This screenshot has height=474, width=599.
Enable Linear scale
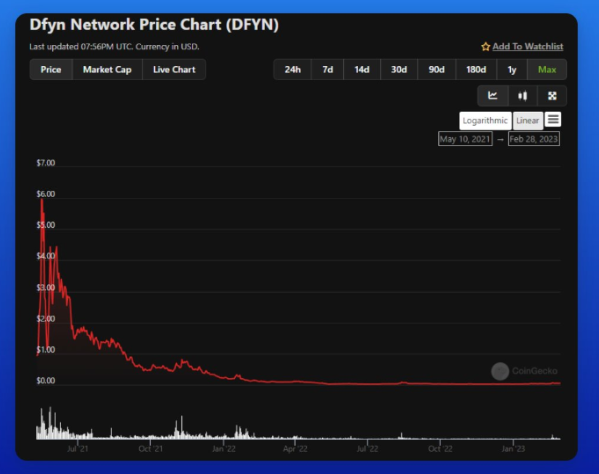pyautogui.click(x=528, y=121)
